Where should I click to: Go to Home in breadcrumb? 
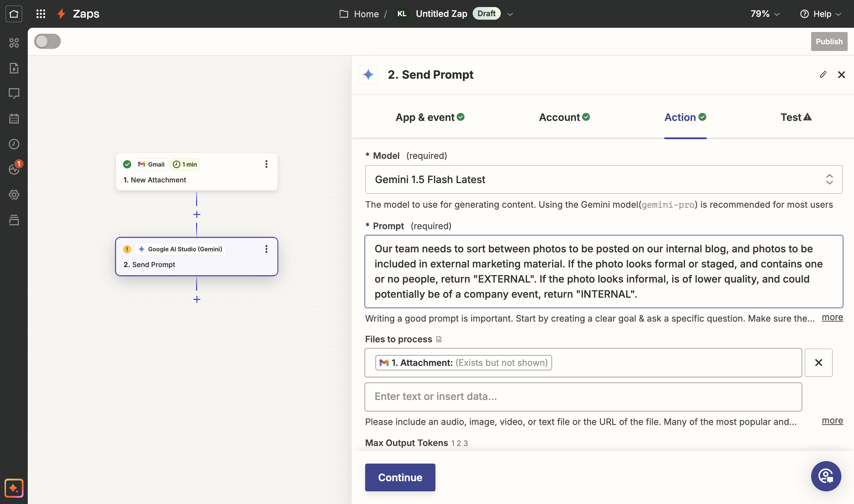[x=366, y=14]
